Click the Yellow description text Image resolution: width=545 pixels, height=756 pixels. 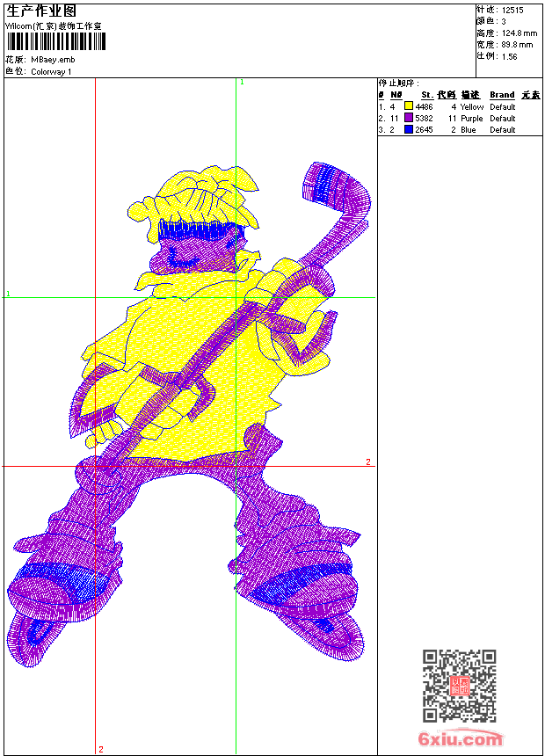[x=472, y=107]
